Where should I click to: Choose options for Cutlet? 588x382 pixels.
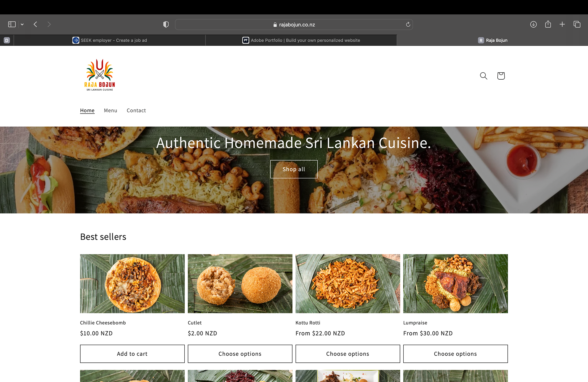tap(240, 354)
